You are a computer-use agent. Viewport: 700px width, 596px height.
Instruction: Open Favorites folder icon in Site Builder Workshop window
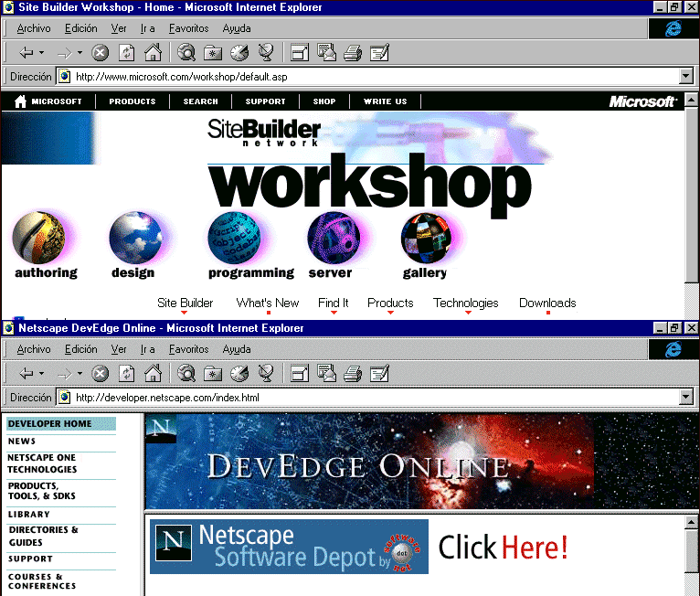pos(213,53)
